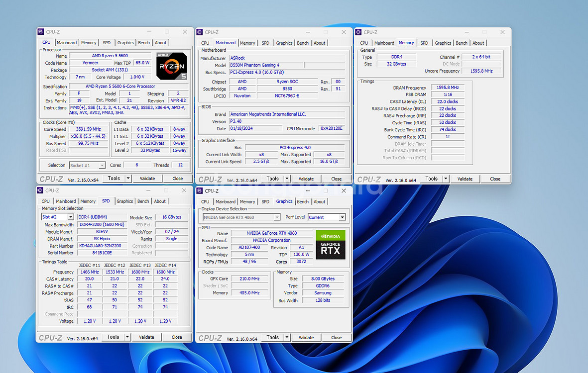Expand the NVIDIA GeForce RTX 4060 device selector
588x373 pixels.
pos(277,217)
